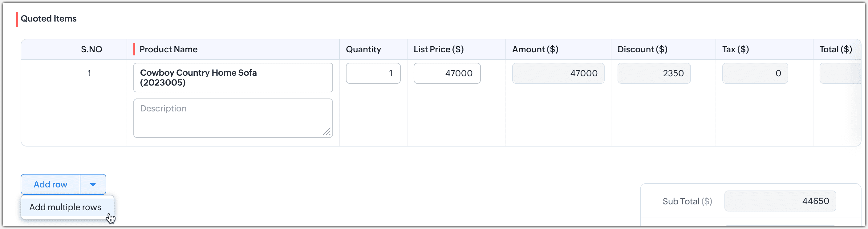Expand the Add row dropdown arrow
Viewport: 868px width, 229px height.
pyautogui.click(x=93, y=184)
